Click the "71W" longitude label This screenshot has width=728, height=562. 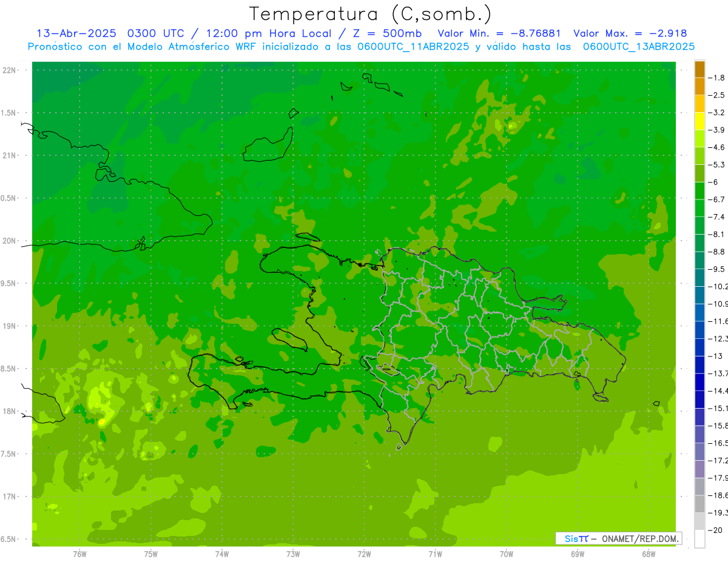click(435, 554)
